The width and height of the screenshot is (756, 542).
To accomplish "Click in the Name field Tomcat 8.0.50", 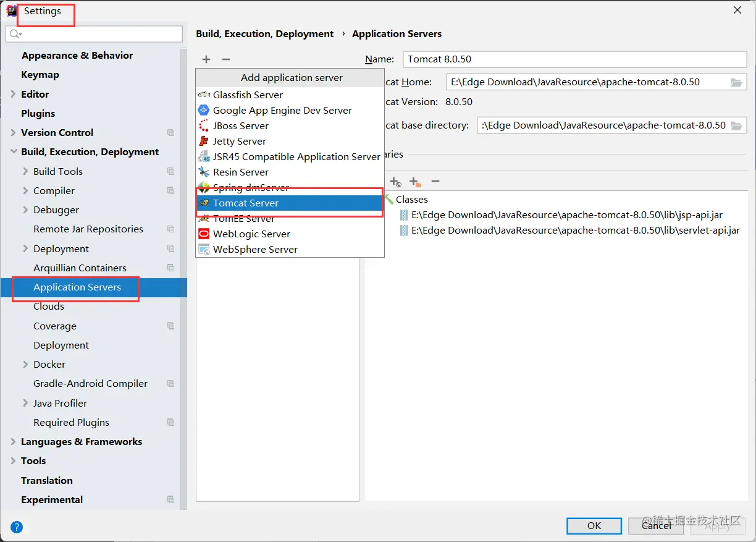I will (575, 59).
